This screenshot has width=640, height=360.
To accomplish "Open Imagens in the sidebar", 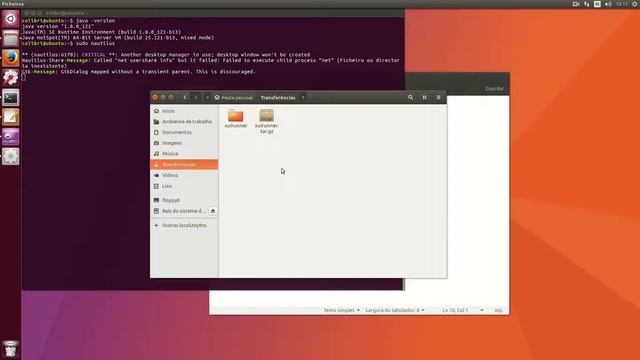I will click(x=184, y=143).
